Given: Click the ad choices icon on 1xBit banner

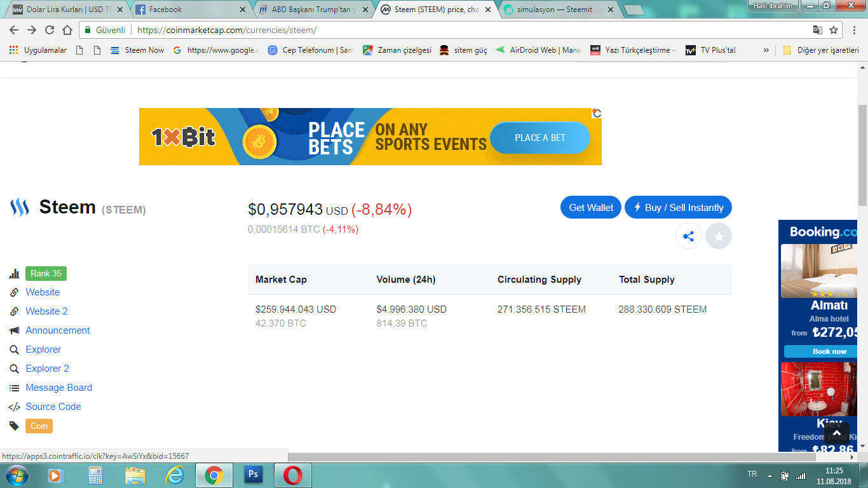Looking at the screenshot, I should point(597,113).
